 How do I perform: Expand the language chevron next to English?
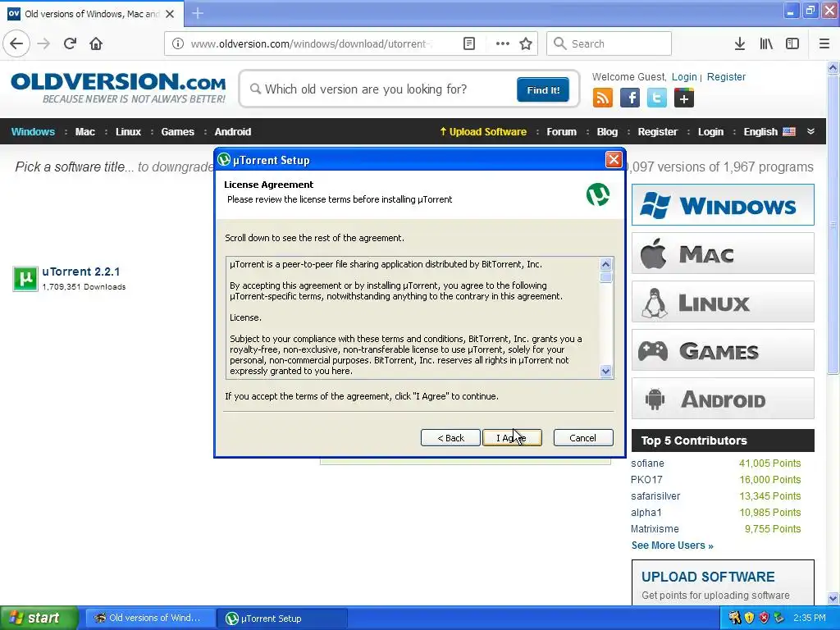click(x=810, y=131)
